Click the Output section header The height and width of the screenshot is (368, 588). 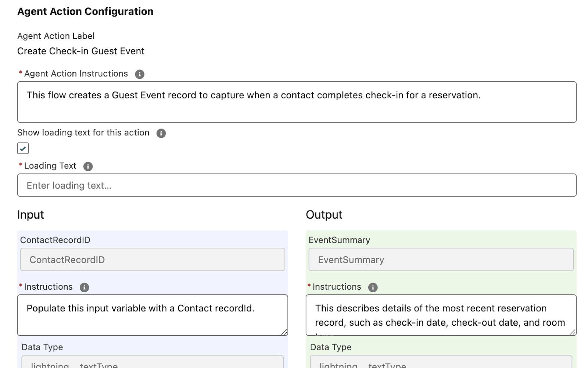[324, 214]
